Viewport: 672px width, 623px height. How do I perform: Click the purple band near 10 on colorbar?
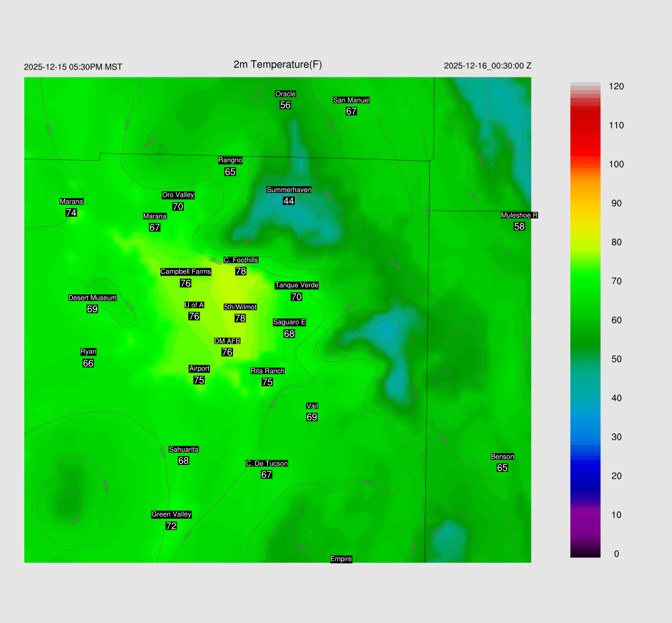(x=585, y=515)
